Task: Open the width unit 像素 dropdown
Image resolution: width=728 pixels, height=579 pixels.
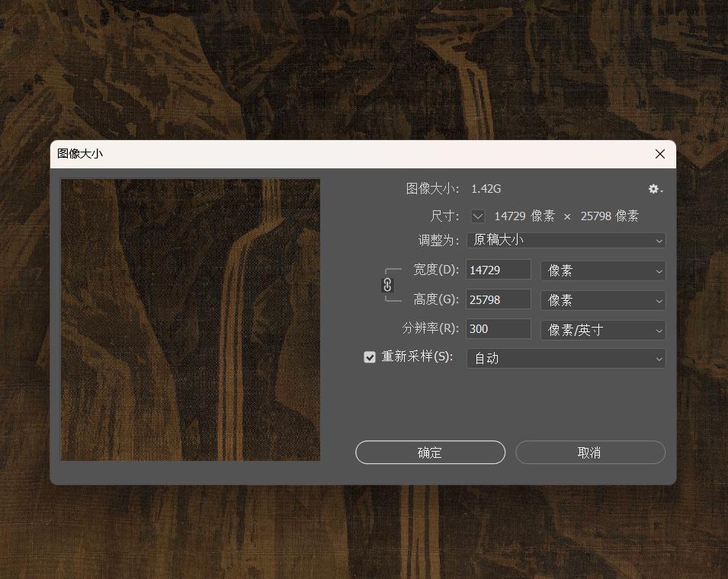Action: (x=603, y=270)
